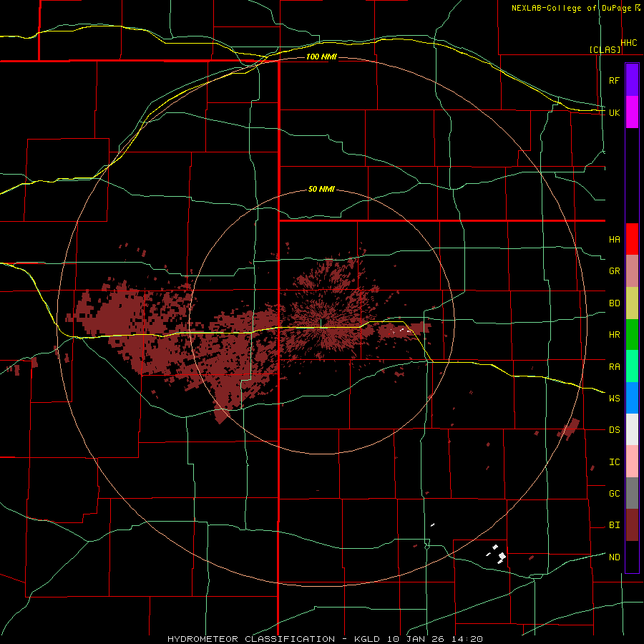Click the HA red legend swatch

[x=632, y=239]
